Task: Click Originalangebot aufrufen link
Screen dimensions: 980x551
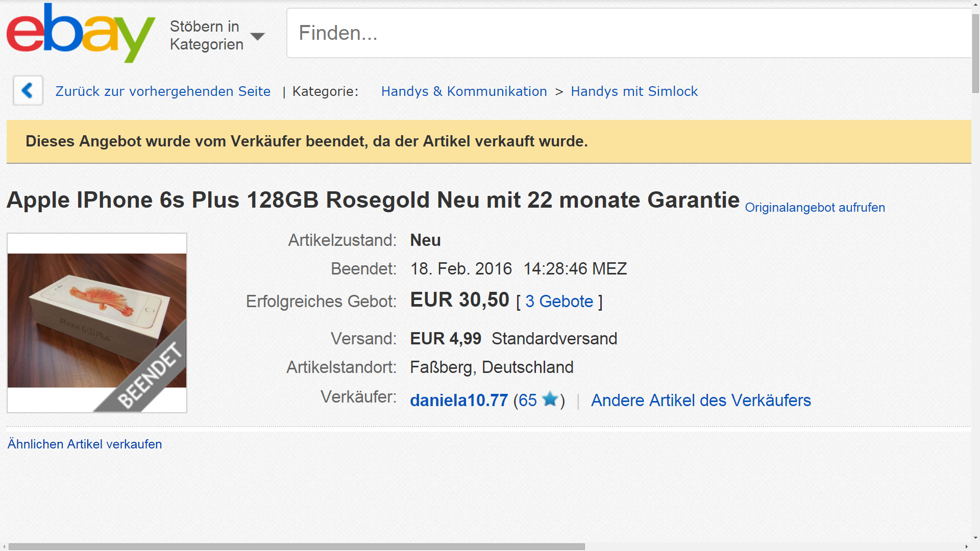Action: coord(815,208)
